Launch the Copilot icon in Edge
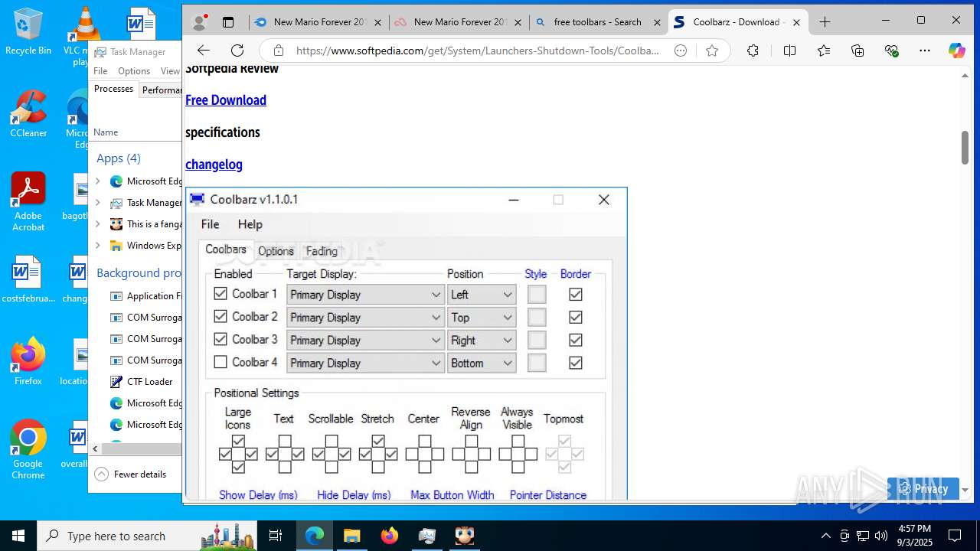The width and height of the screenshot is (980, 551). pos(957,51)
